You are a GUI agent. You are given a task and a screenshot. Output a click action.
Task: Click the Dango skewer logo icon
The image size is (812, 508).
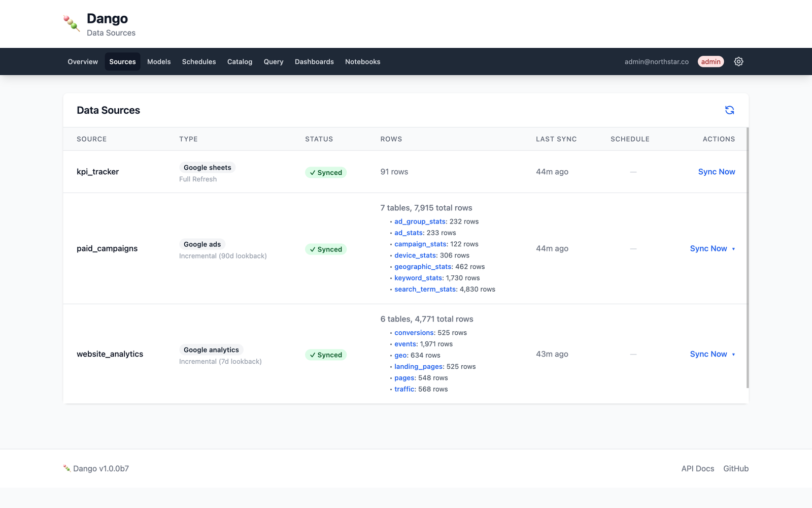tap(72, 23)
